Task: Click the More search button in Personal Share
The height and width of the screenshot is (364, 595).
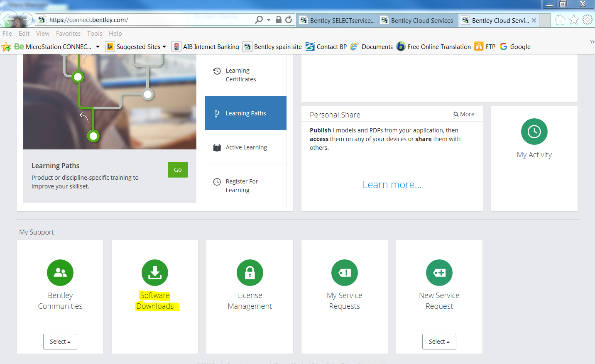Action: click(464, 114)
